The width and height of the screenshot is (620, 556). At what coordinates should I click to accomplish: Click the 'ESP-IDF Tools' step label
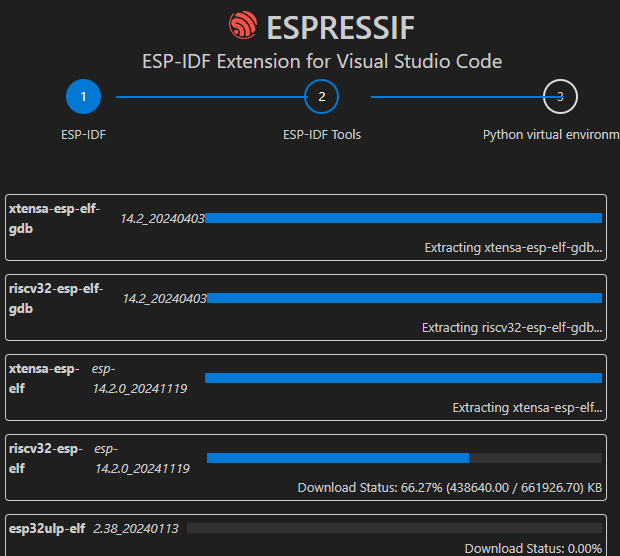[322, 134]
